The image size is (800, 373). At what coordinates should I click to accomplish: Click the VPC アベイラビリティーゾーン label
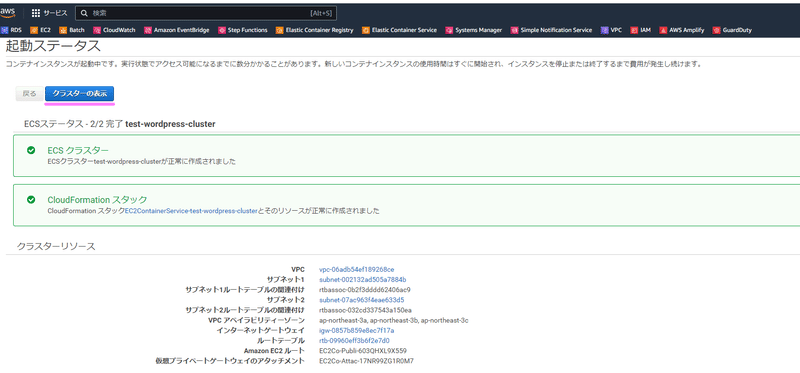tap(257, 320)
